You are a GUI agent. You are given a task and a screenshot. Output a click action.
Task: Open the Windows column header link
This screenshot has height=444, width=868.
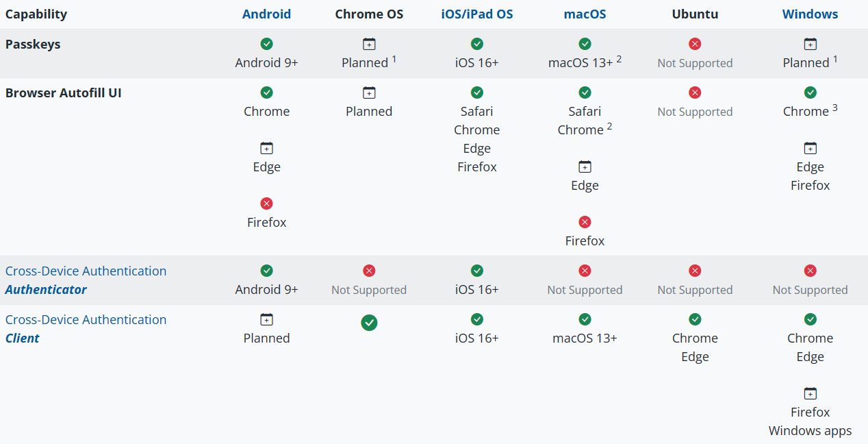(810, 14)
